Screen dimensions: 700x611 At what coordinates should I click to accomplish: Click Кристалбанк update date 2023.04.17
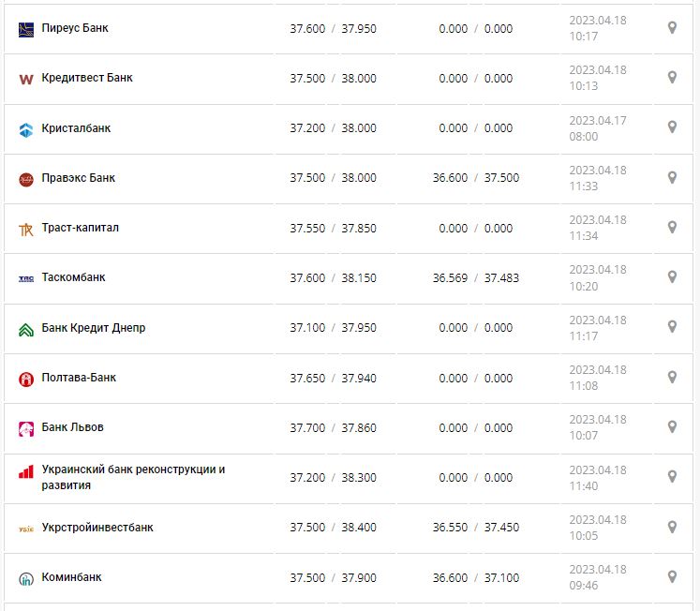point(598,120)
